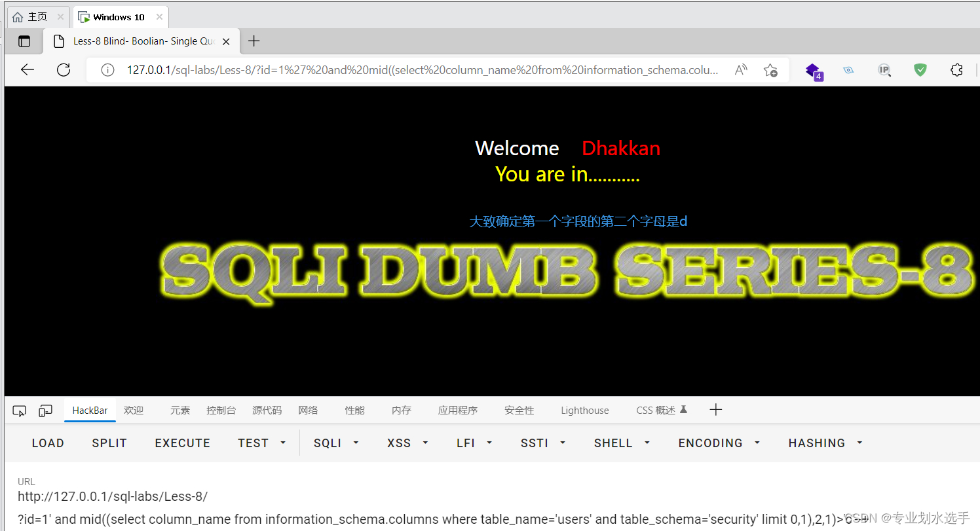
Task: Open the 元素 DevTools tab
Action: tap(180, 411)
